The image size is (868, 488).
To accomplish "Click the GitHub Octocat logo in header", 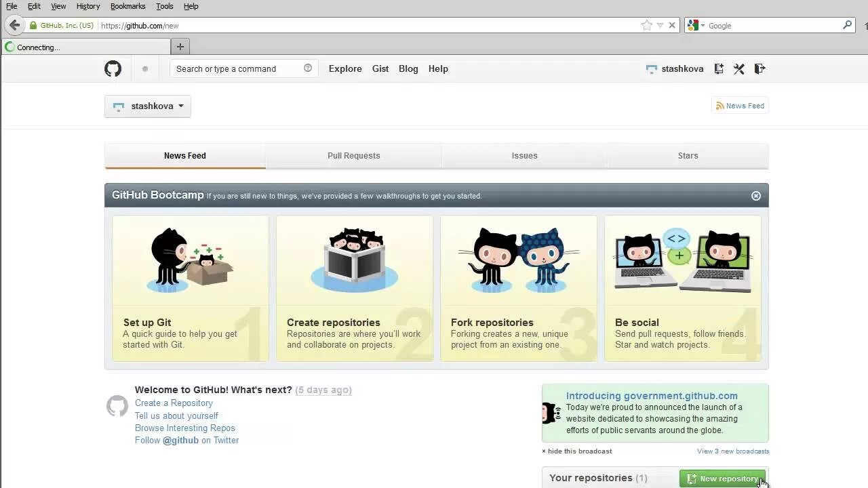I will click(x=113, y=68).
